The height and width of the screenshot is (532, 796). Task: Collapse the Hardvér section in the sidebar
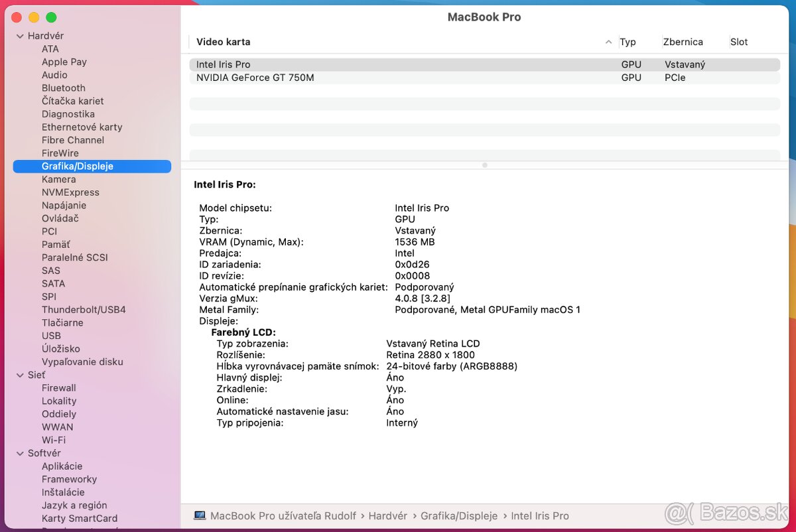point(20,35)
